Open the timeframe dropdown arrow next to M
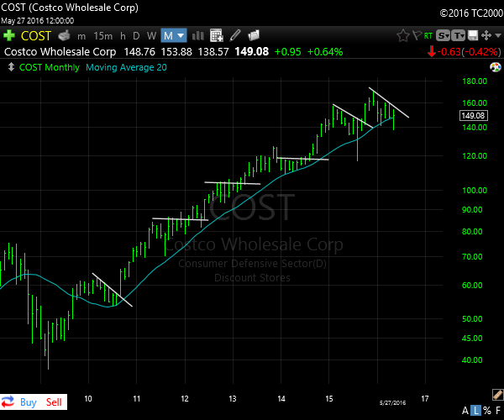 pyautogui.click(x=181, y=35)
